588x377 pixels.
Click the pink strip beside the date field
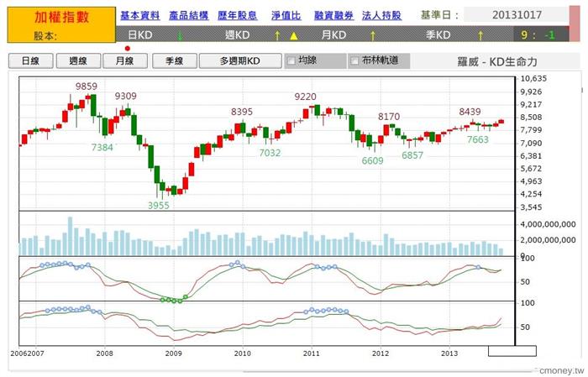click(x=575, y=24)
